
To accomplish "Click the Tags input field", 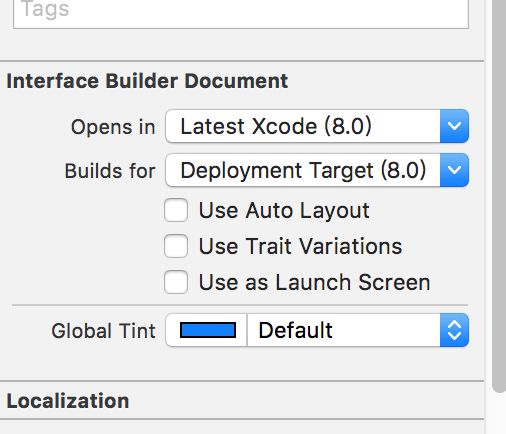I will [241, 13].
